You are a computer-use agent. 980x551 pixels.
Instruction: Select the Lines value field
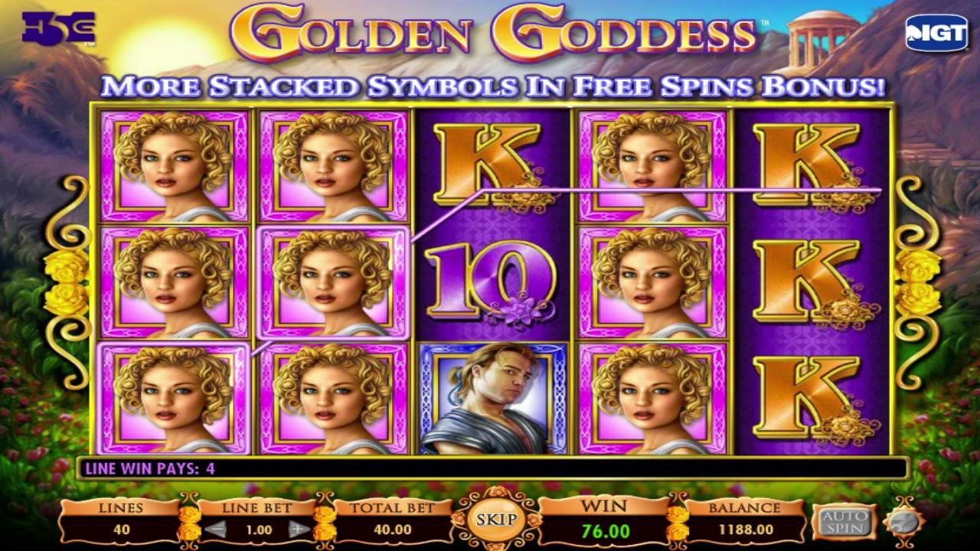[121, 530]
